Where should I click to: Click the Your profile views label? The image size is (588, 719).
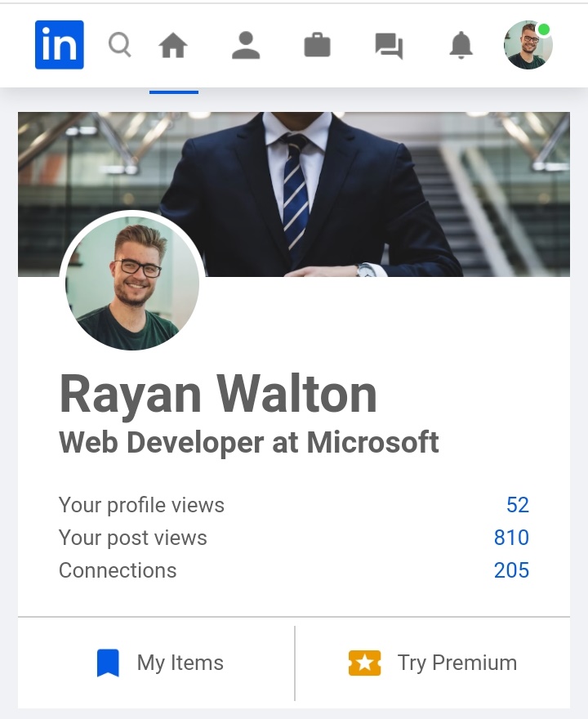tap(141, 505)
